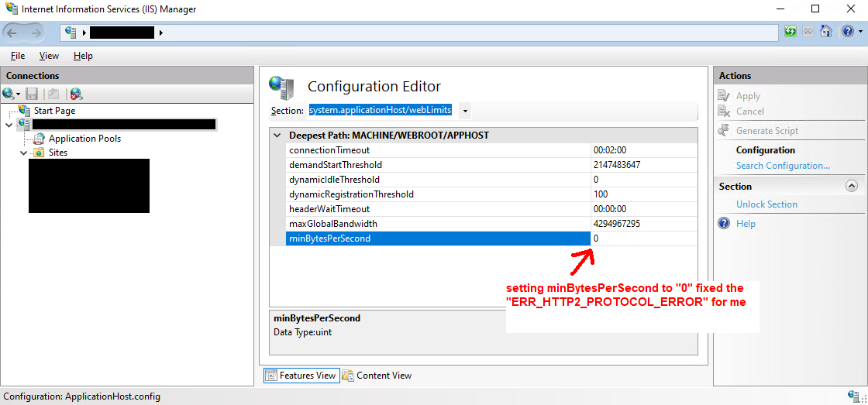Collapse the Deepest Path group chevron

click(277, 136)
